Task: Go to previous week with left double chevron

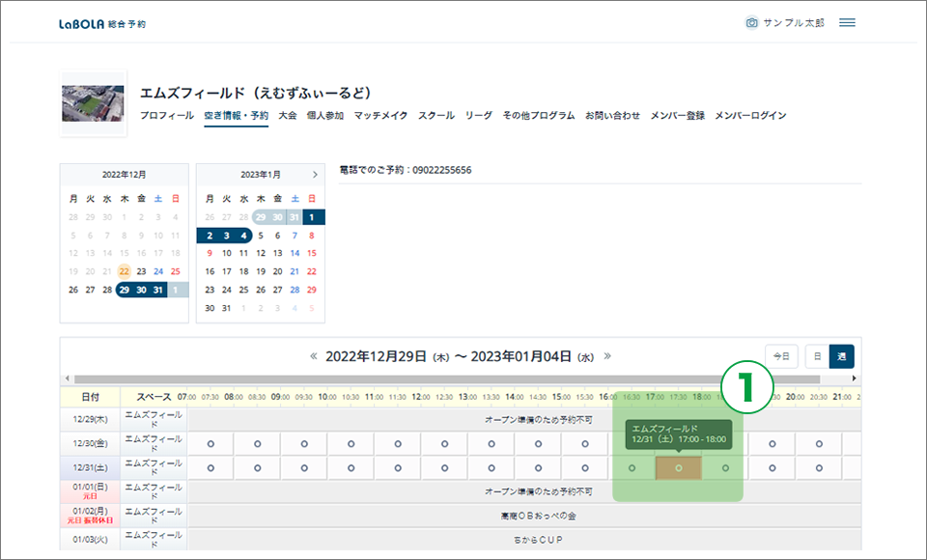Action: (x=314, y=355)
